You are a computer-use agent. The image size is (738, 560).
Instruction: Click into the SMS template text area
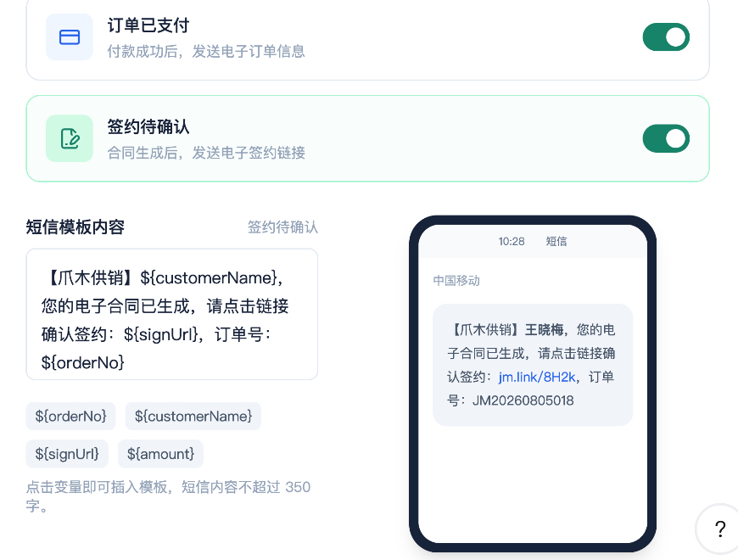point(172,314)
